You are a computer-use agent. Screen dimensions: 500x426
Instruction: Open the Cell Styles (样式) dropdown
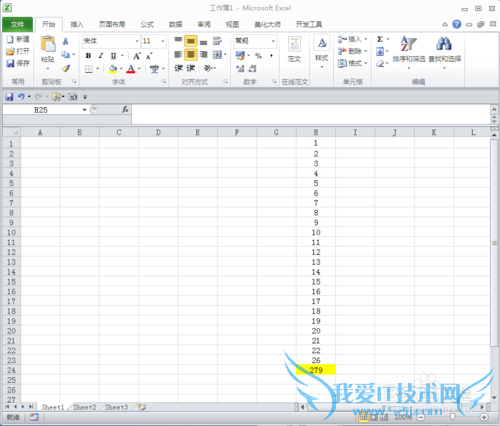point(322,52)
